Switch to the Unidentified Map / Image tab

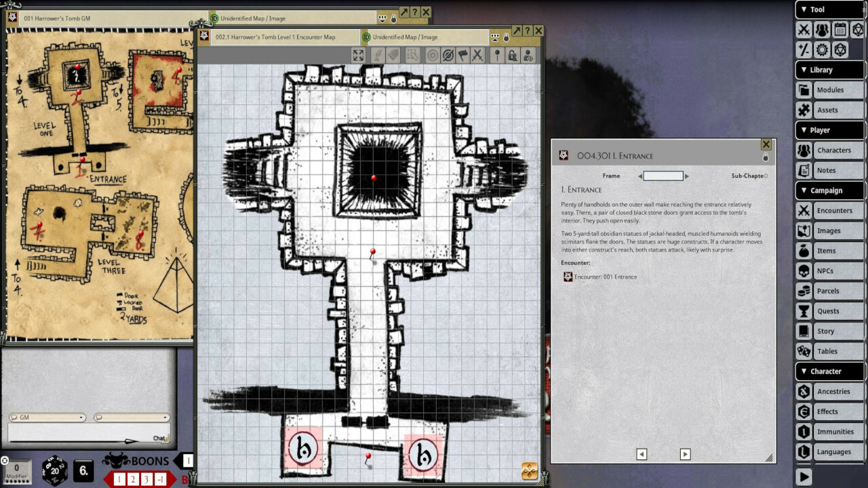[403, 37]
